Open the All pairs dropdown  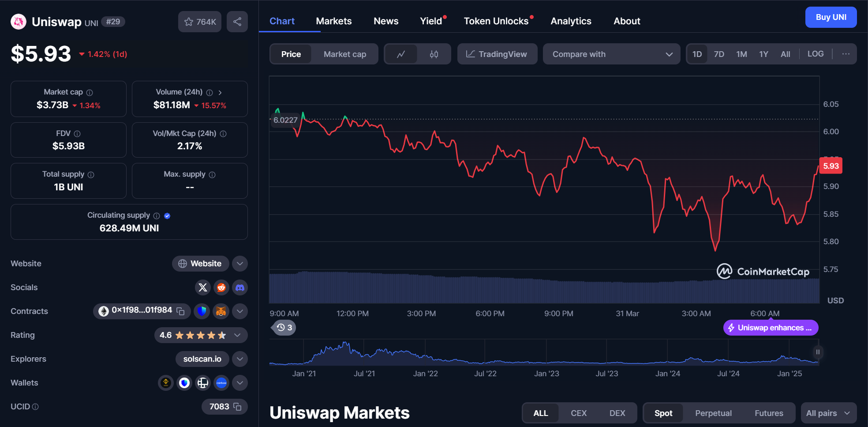click(x=828, y=413)
